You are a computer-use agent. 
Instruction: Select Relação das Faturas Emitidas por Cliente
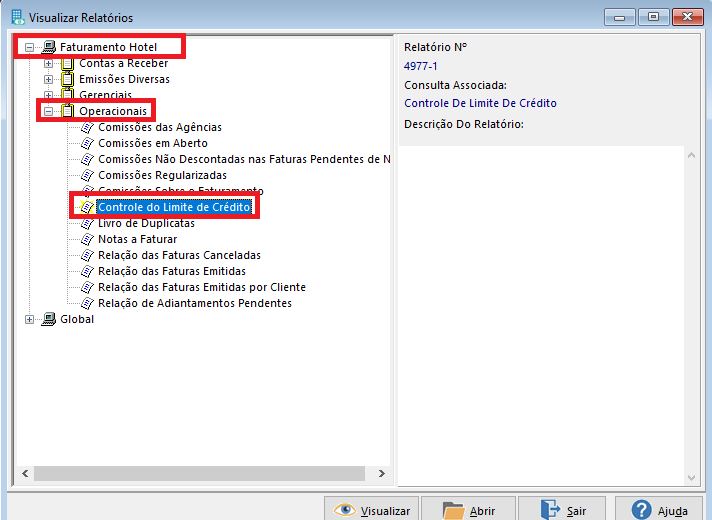coord(202,287)
